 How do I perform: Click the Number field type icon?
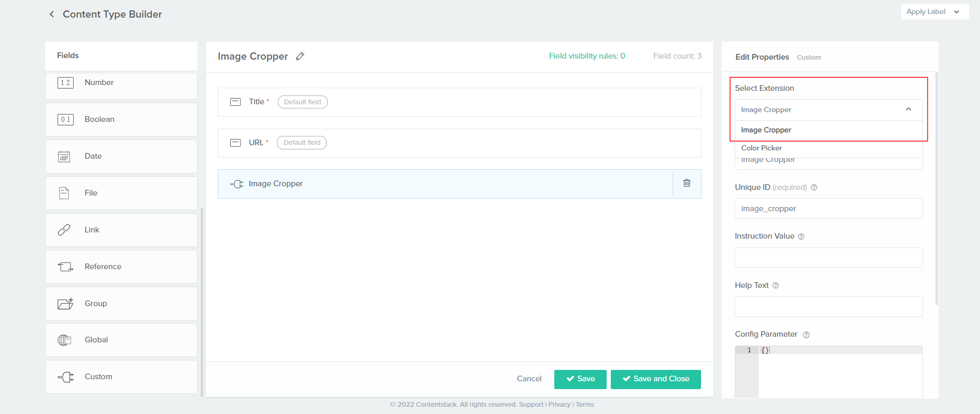[x=65, y=82]
